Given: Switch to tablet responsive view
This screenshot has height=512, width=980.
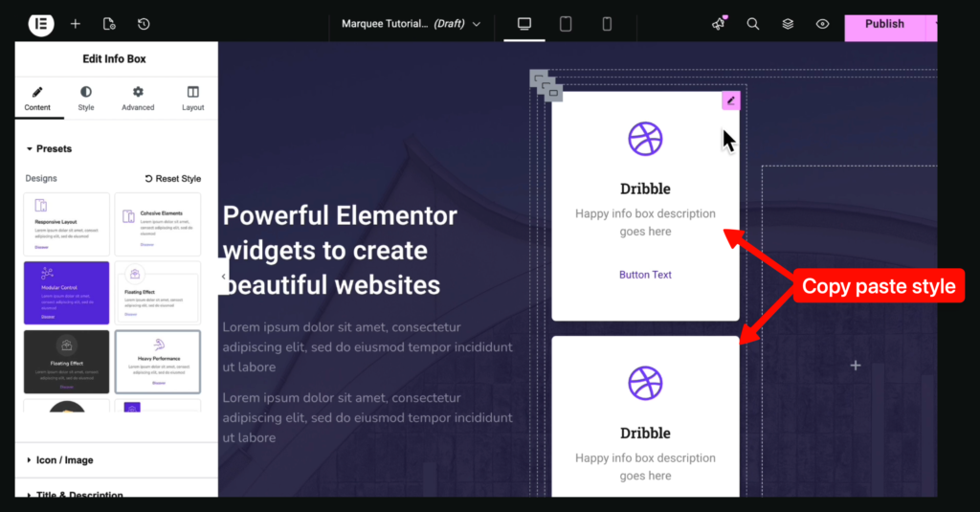Looking at the screenshot, I should pos(566,24).
